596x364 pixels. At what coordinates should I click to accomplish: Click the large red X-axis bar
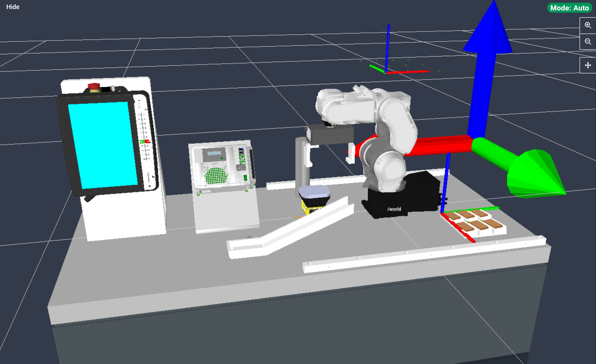(441, 145)
